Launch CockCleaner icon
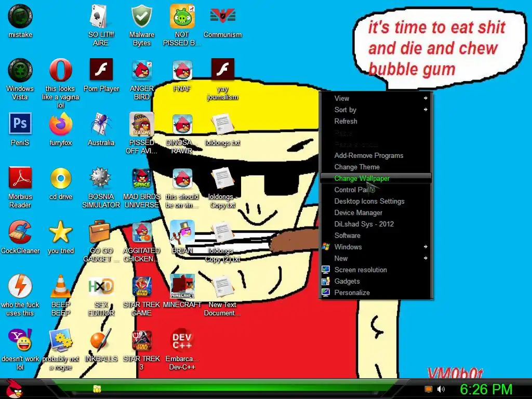Screen dimensions: 532x399 [20, 232]
